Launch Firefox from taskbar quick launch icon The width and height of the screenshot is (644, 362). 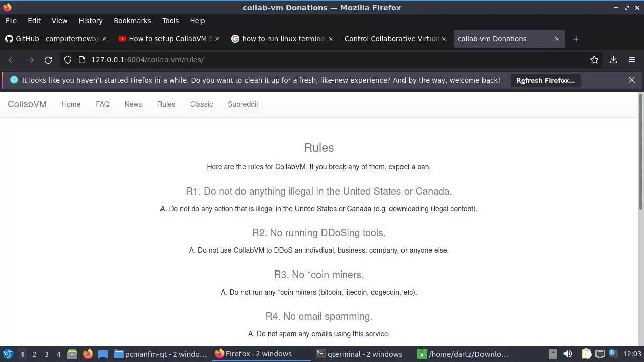point(88,354)
